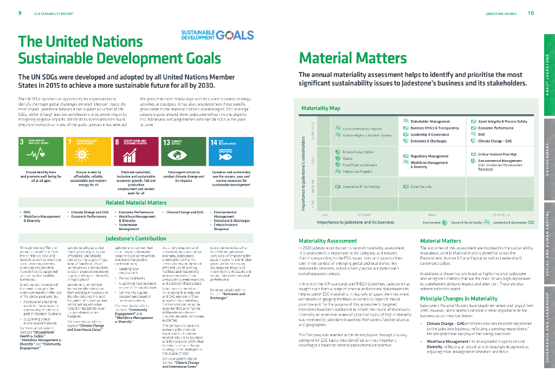Open the Environment side tab
Image resolution: width=555 pixels, height=392 pixels.
[550, 159]
